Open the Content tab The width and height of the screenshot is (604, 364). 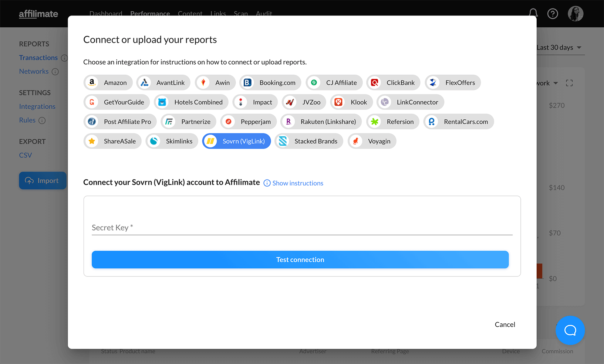pyautogui.click(x=190, y=14)
